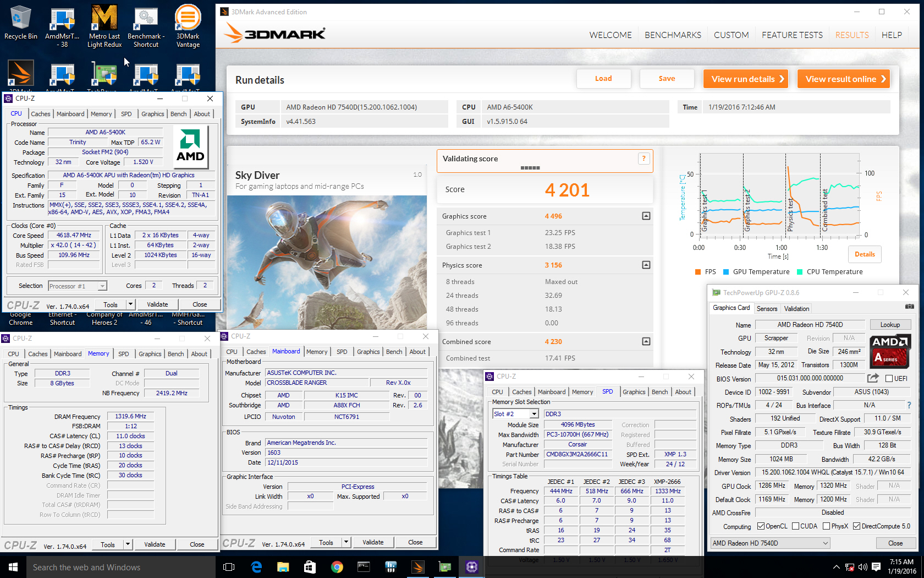
Task: Click View run details button
Action: tap(746, 79)
